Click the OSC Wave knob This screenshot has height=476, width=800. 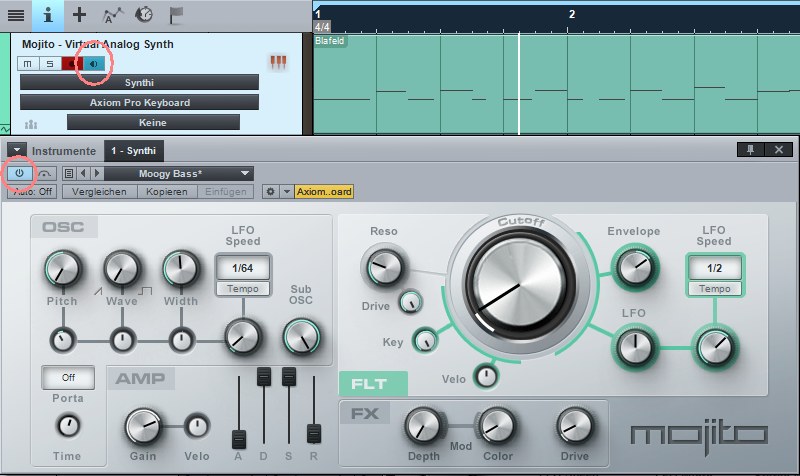tap(122, 268)
